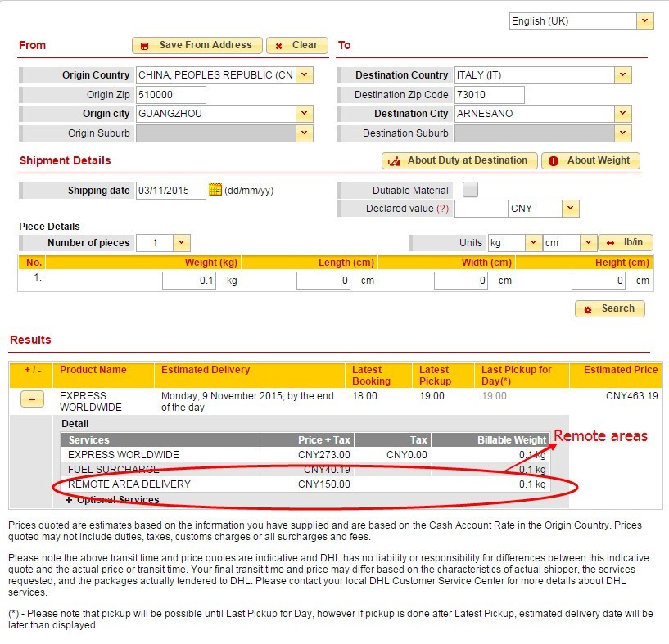Image resolution: width=669 pixels, height=644 pixels.
Task: Clear the From address form
Action: coord(296,45)
